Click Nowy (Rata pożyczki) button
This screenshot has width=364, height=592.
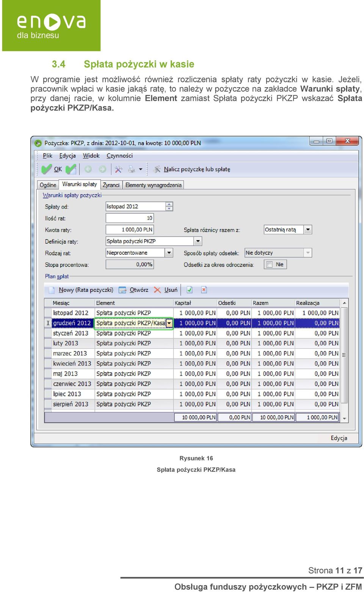(81, 290)
